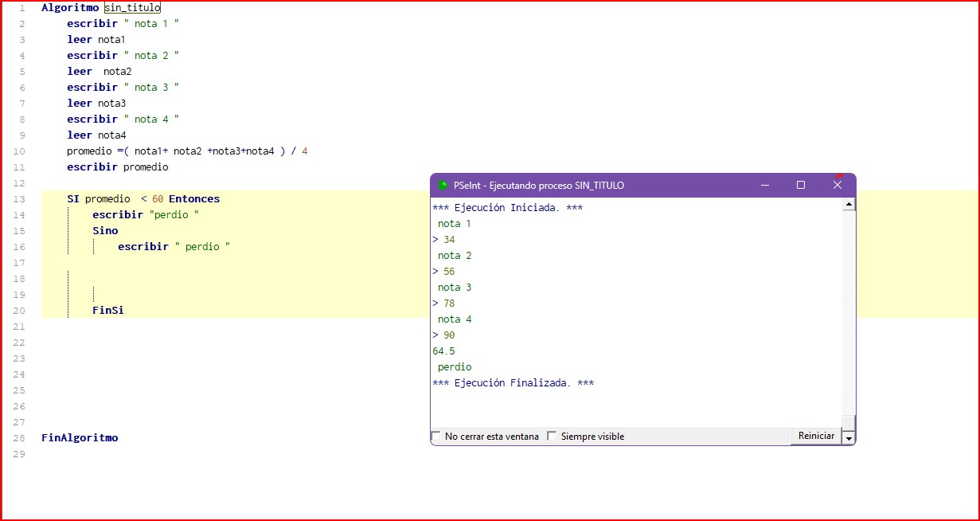Select the algorithm name sin_titulo

[132, 8]
